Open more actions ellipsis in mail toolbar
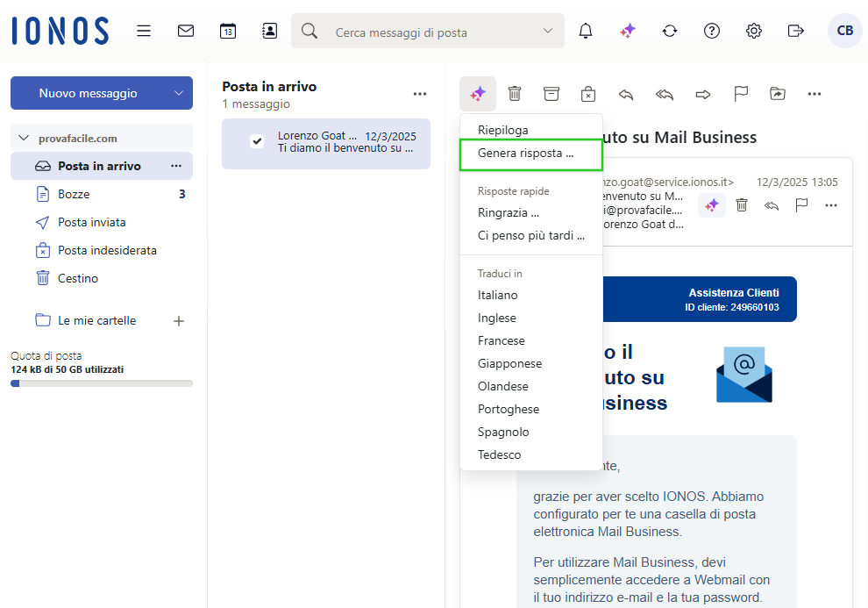This screenshot has width=868, height=608. (x=815, y=94)
